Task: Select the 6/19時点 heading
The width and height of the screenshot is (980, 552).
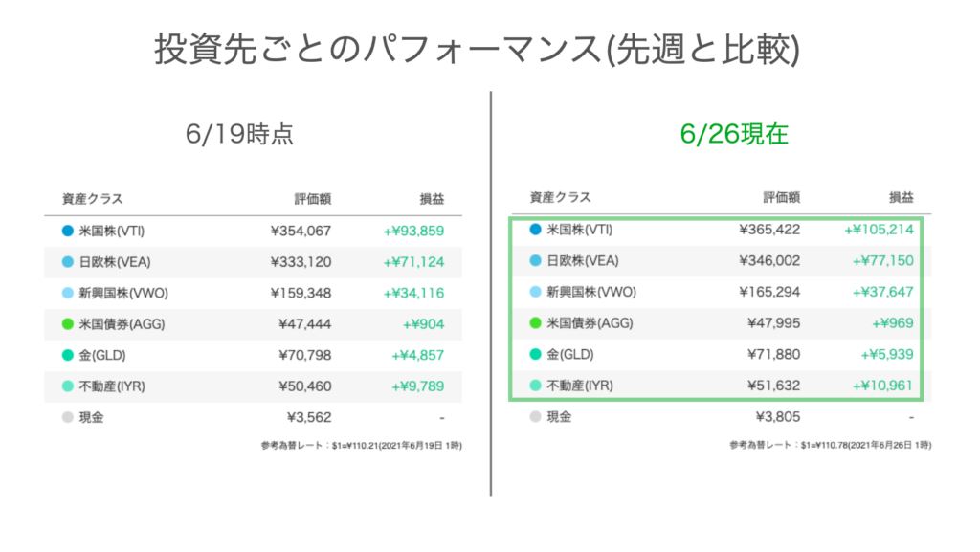Action: tap(239, 135)
